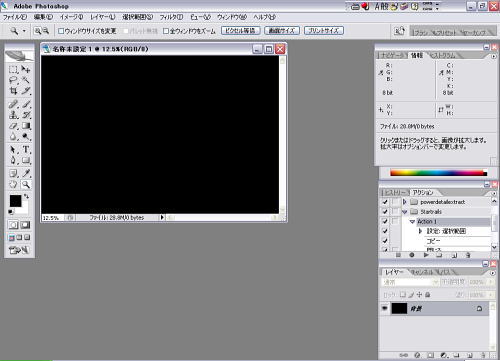500x361 pixels.
Task: Expand the powerdetailextract action set
Action: (x=405, y=202)
